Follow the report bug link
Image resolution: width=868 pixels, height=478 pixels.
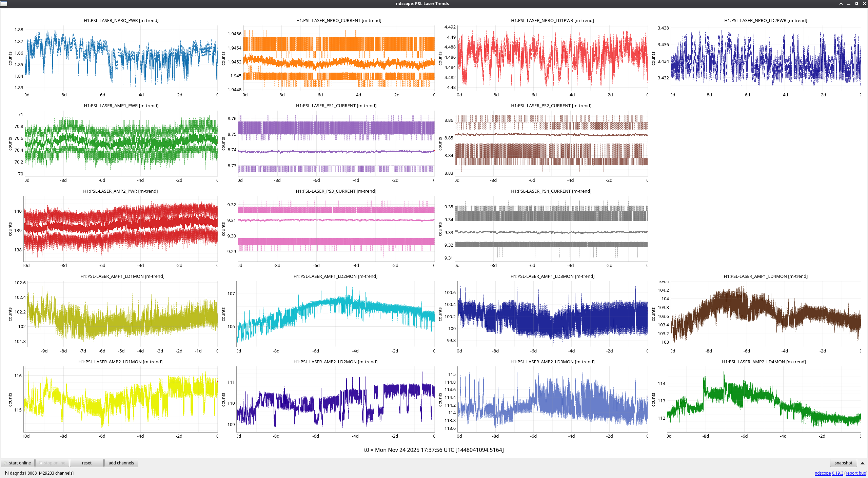click(x=855, y=473)
